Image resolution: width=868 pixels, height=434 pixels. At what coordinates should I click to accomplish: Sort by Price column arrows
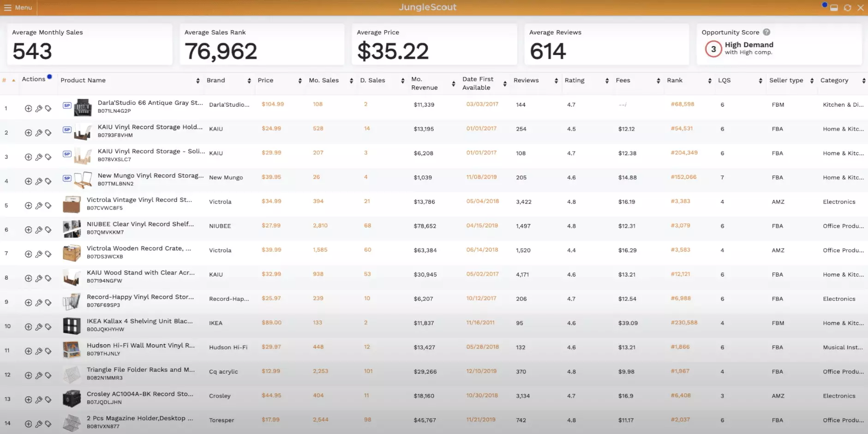(x=300, y=81)
